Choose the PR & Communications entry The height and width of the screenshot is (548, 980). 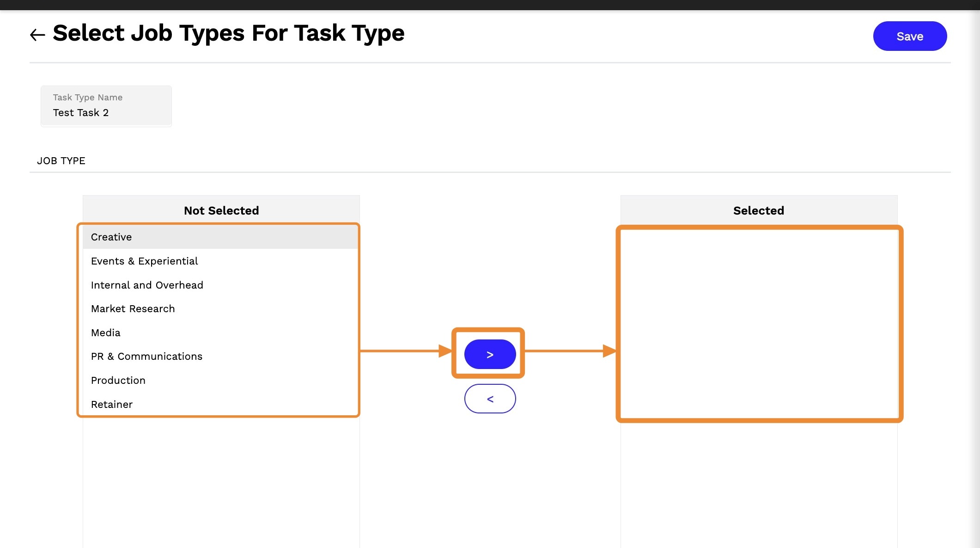(146, 356)
